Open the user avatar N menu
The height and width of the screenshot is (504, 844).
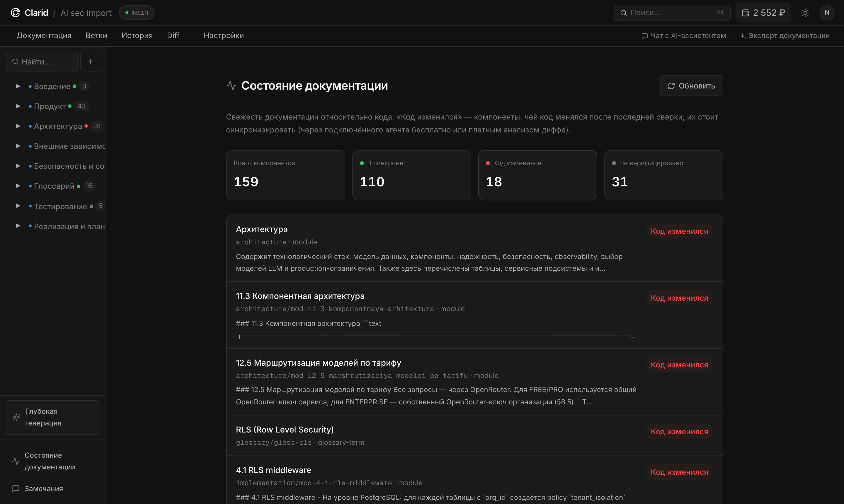click(827, 13)
